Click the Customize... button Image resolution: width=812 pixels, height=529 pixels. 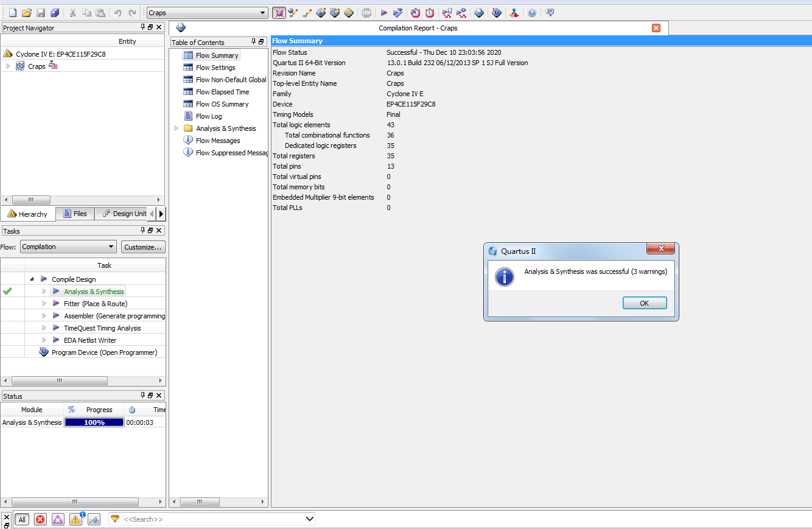[x=143, y=247]
